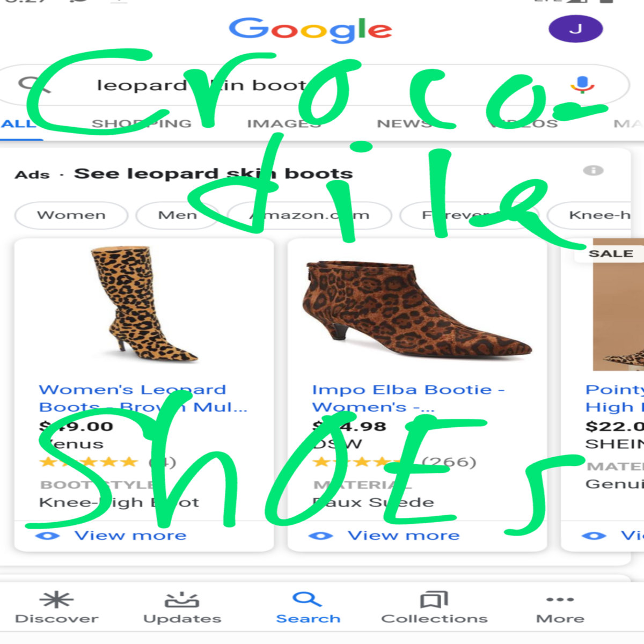Open the Updates inbox icon
The width and height of the screenshot is (644, 644).
pos(182,599)
